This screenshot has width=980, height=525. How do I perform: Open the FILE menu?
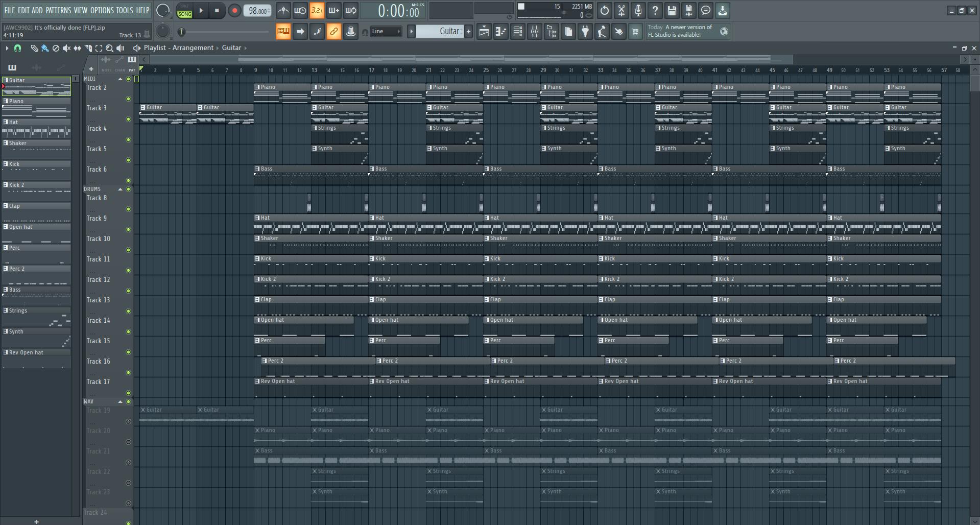pyautogui.click(x=10, y=10)
